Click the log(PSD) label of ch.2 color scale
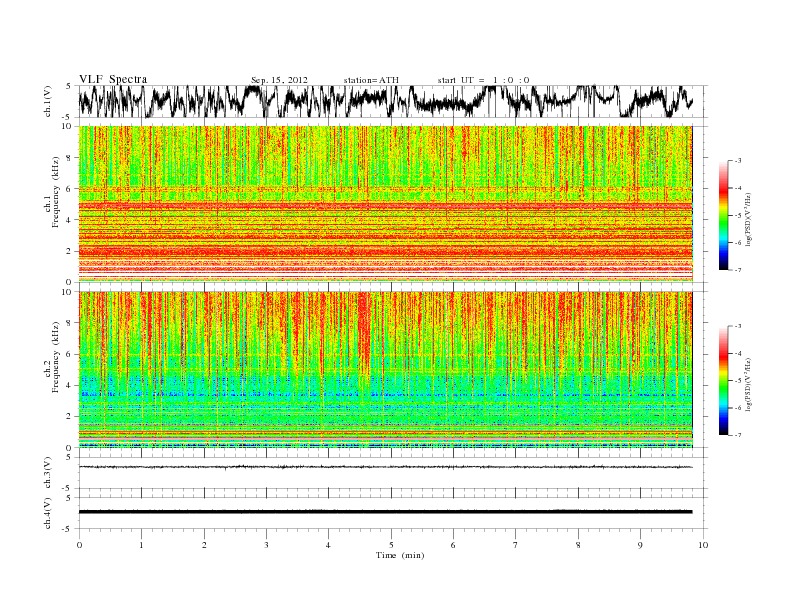Screen dimensions: 792x612 tap(749, 384)
